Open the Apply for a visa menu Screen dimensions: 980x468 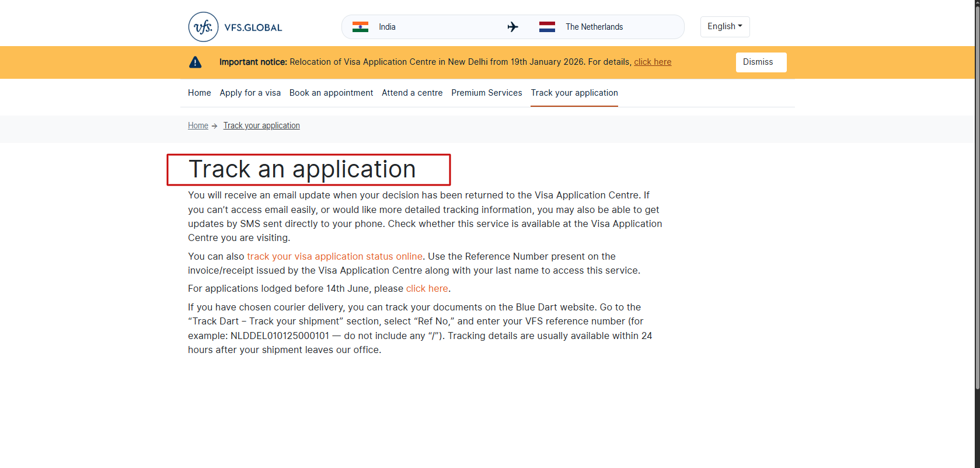pos(250,93)
